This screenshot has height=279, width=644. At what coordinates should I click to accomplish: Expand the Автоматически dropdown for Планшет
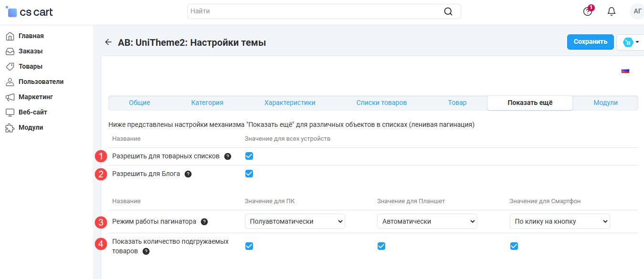(427, 221)
